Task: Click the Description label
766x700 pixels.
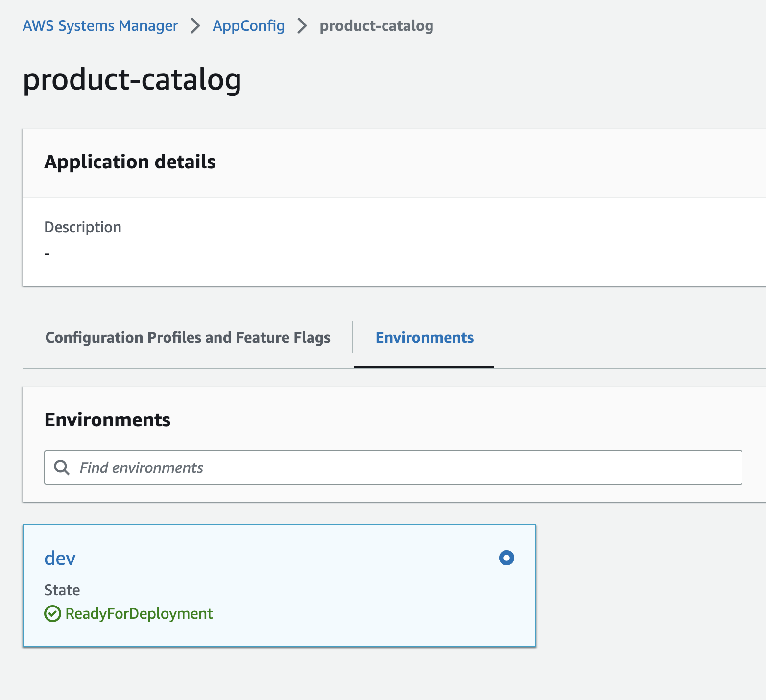Action: (83, 227)
